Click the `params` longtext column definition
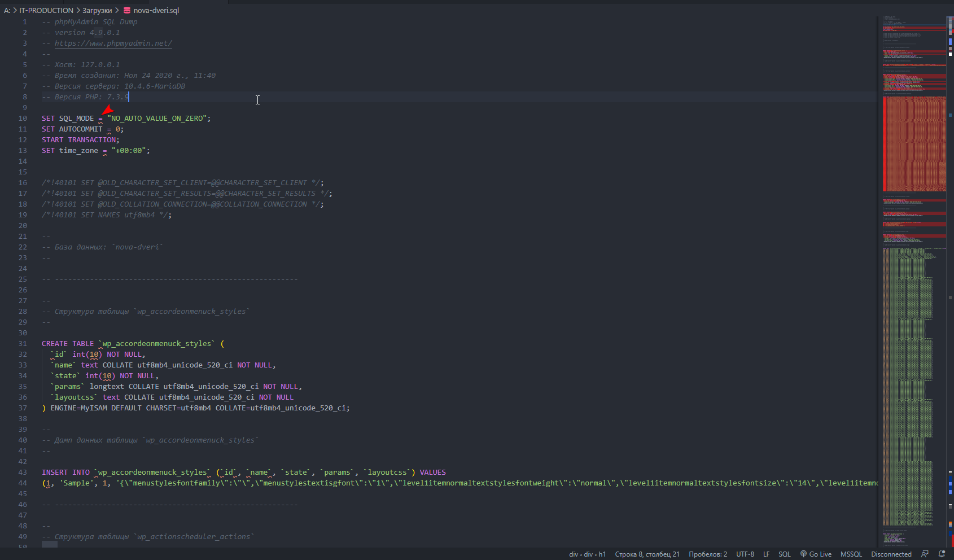This screenshot has width=954, height=560. pos(176,386)
